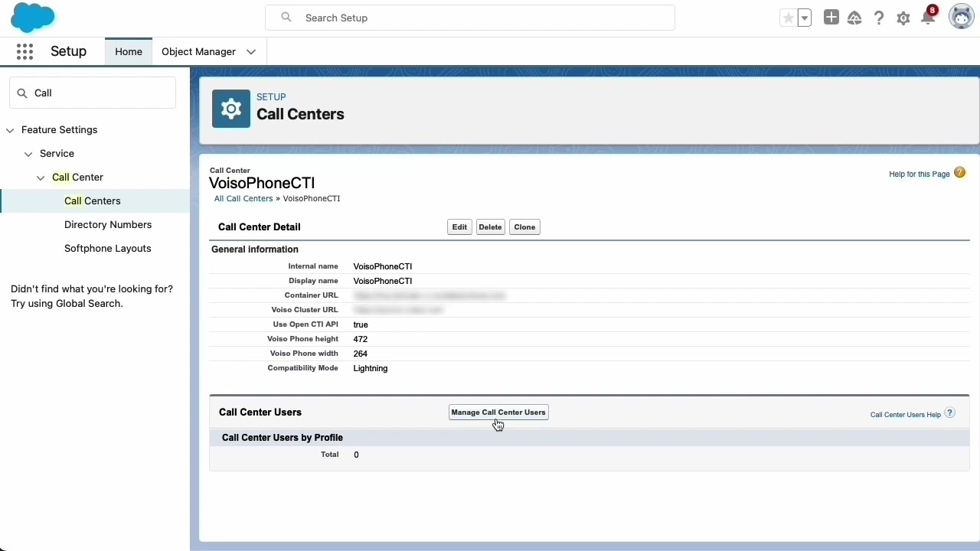Open the user profile avatar
Viewport: 980px width, 551px height.
(961, 17)
